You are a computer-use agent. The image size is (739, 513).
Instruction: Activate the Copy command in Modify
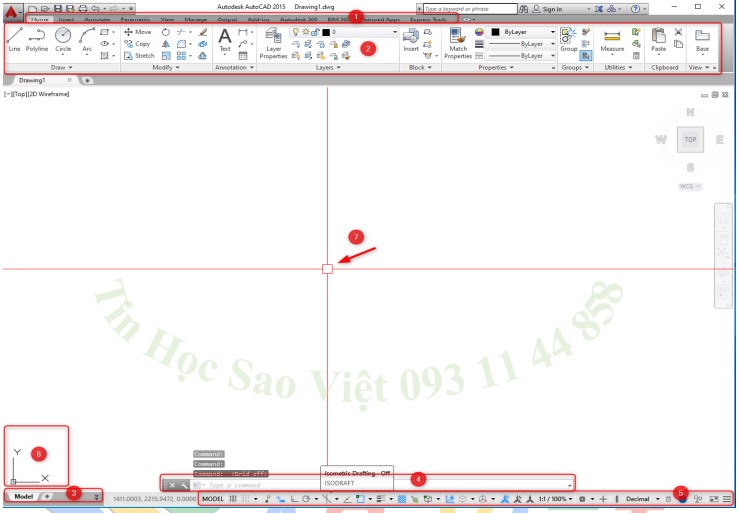pyautogui.click(x=137, y=43)
